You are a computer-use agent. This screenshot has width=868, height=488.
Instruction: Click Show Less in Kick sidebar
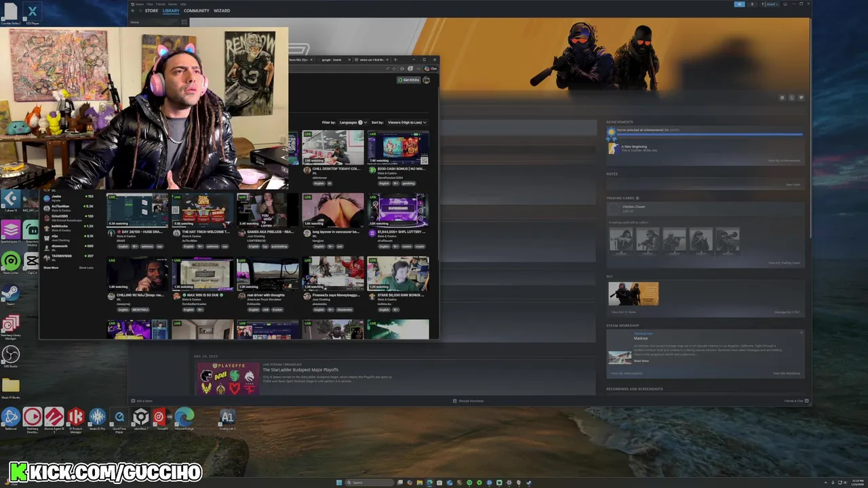point(86,268)
